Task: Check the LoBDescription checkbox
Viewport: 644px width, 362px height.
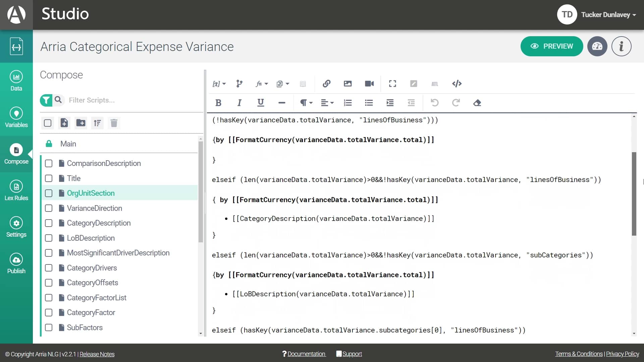Action: point(49,238)
